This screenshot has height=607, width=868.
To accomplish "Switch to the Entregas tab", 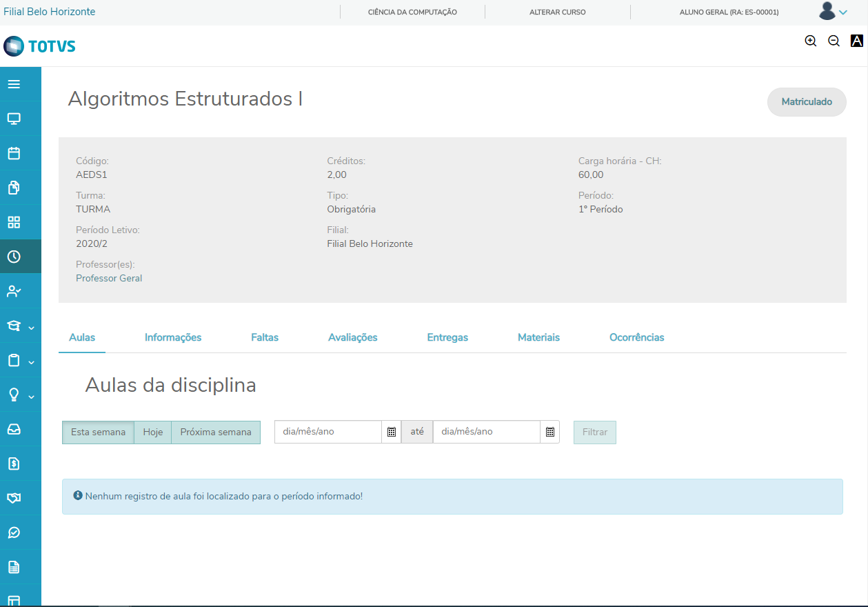I will point(447,337).
